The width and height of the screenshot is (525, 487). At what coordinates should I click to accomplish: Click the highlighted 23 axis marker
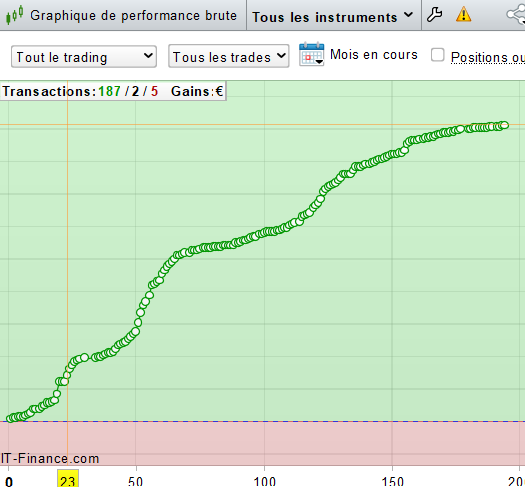click(x=68, y=479)
